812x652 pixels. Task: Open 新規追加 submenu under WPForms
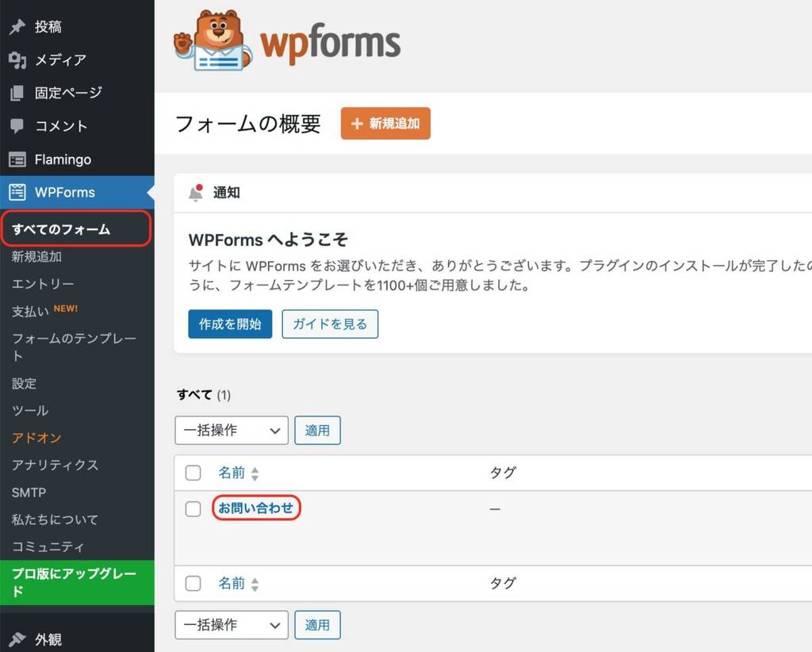36,256
